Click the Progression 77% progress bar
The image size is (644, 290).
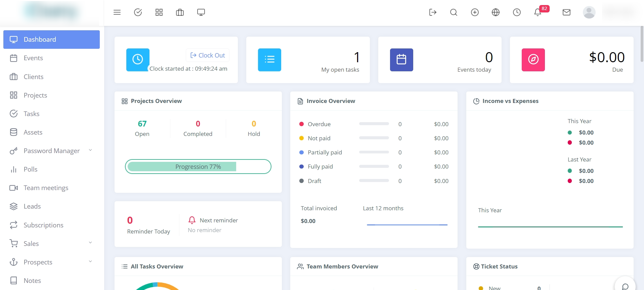198,167
